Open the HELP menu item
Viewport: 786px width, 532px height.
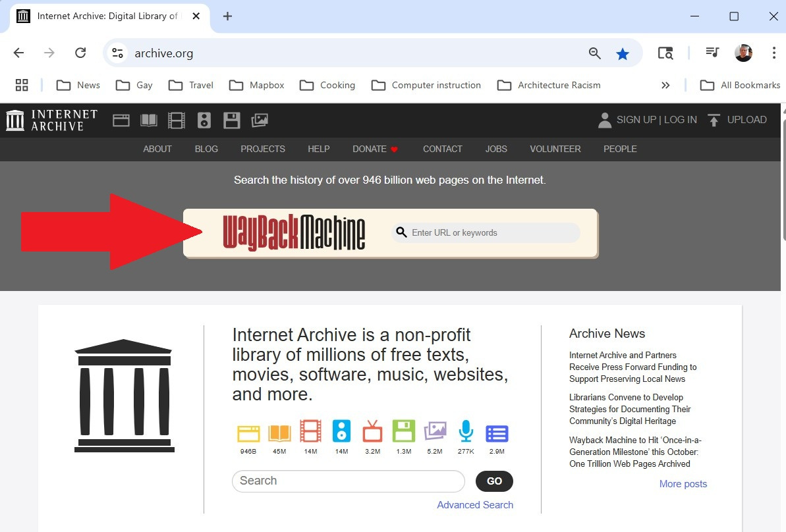(x=319, y=149)
